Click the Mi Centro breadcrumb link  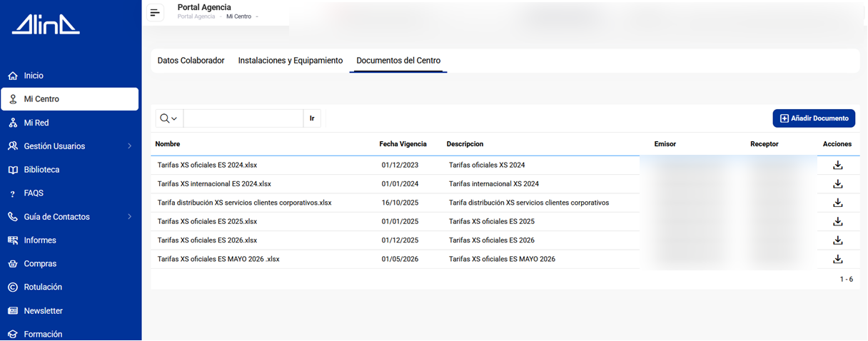(x=238, y=16)
